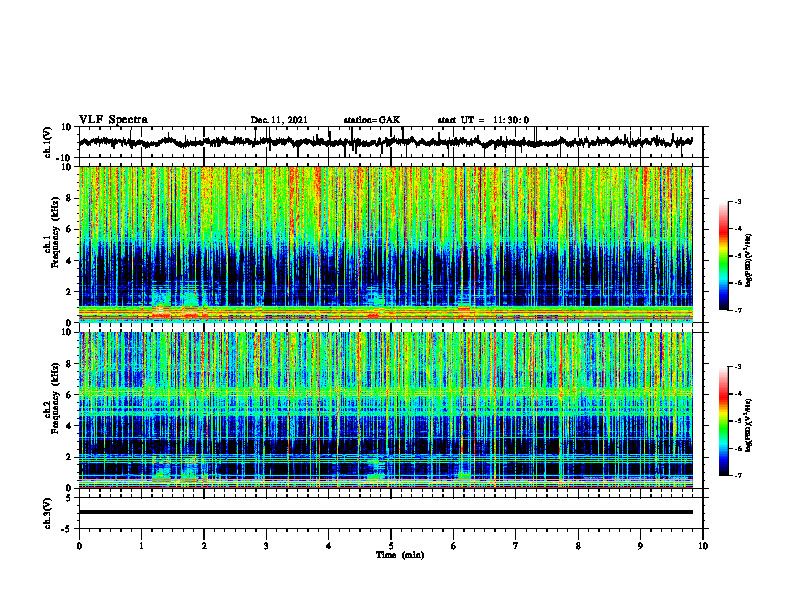
Task: Click the "VLF Spectra" plot title
Action: point(113,120)
